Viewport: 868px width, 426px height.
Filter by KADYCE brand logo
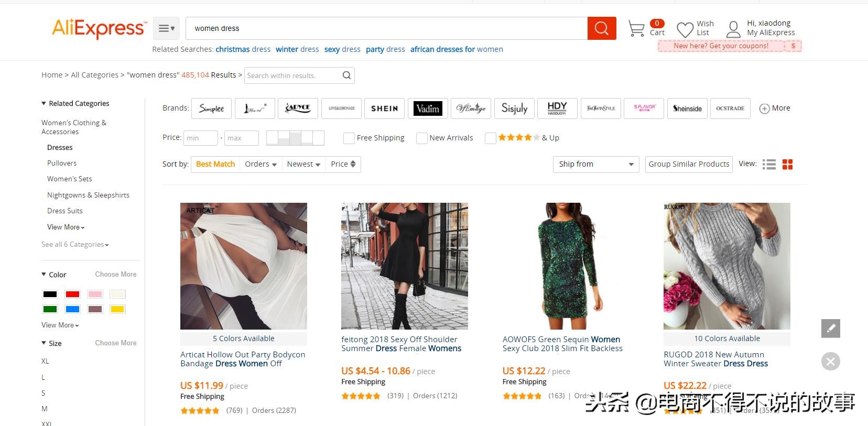pyautogui.click(x=298, y=108)
